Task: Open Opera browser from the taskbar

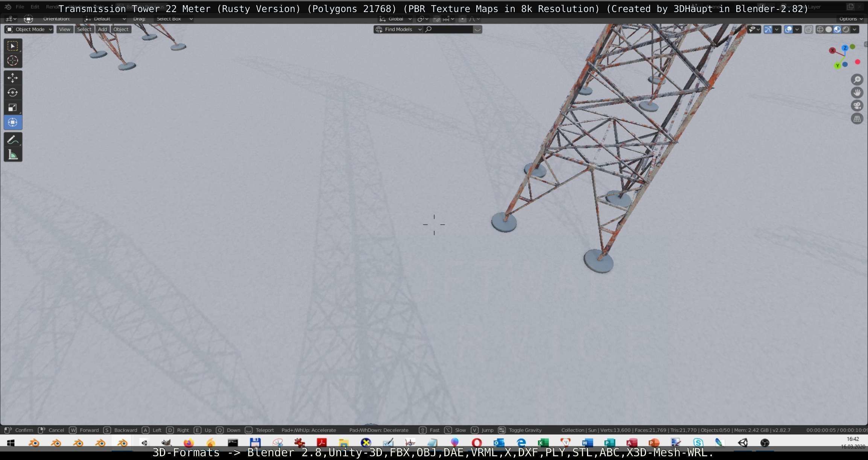Action: (477, 443)
